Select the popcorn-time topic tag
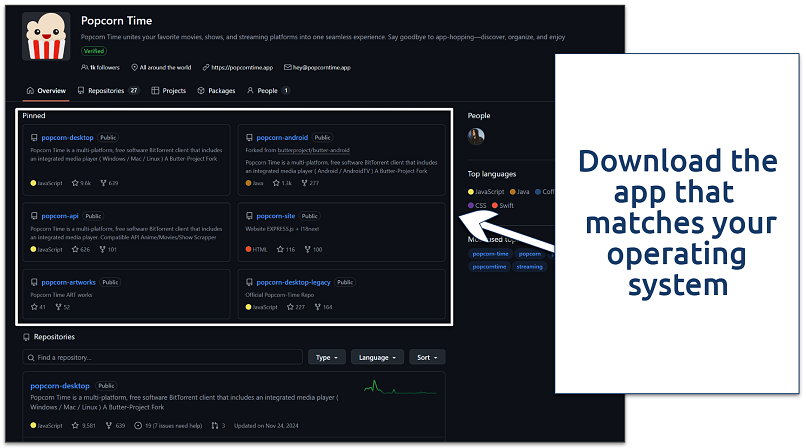The height and width of the screenshot is (448, 806). 490,254
